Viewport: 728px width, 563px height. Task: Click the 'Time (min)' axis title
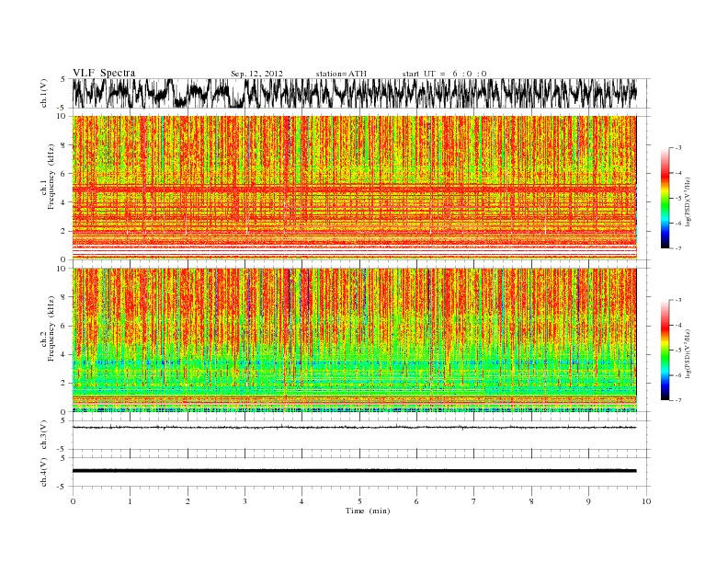coord(368,511)
